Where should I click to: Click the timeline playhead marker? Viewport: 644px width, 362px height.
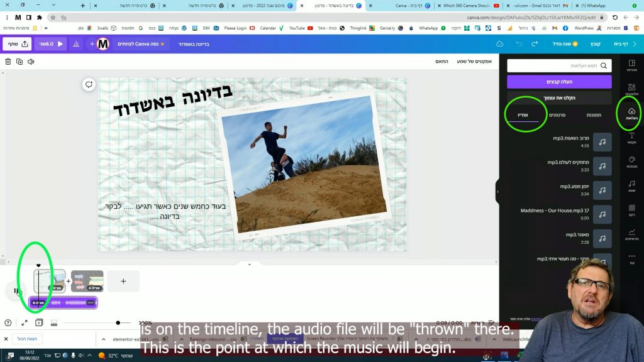(38, 266)
